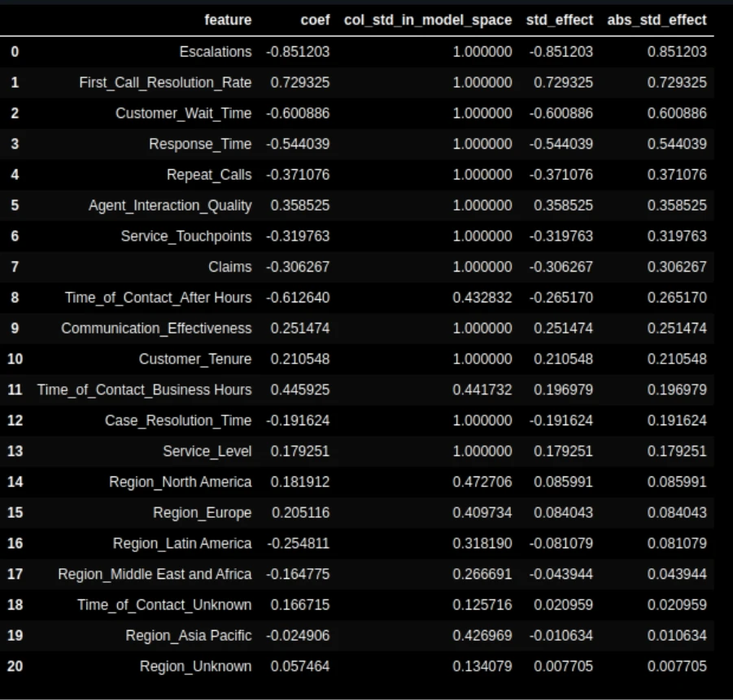
Task: Select the col_std value 0.432832
Action: click(x=482, y=298)
